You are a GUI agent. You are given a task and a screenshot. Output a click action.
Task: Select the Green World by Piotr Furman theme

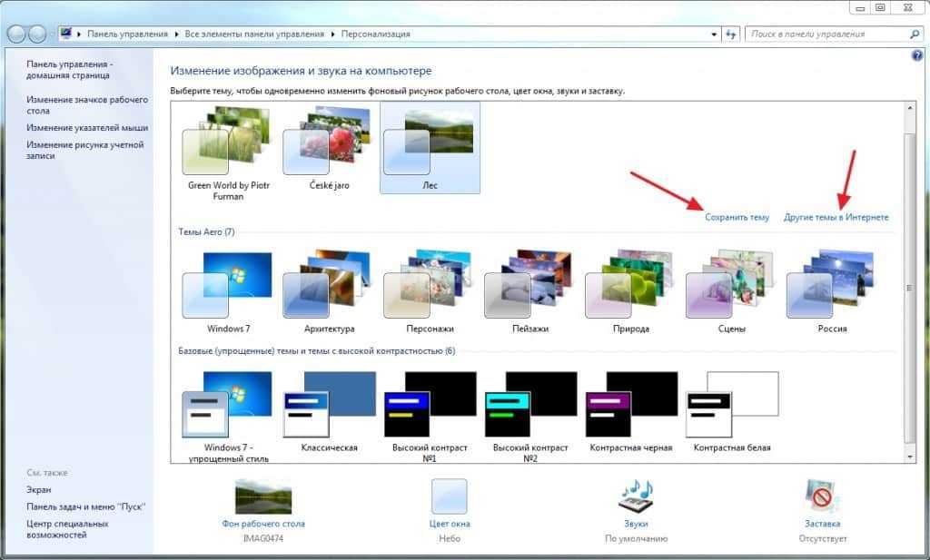(x=228, y=152)
